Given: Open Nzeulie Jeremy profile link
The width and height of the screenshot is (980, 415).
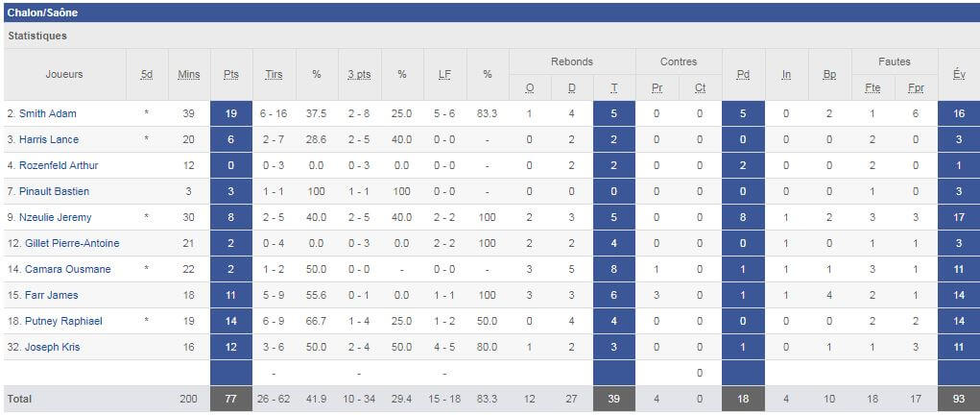Looking at the screenshot, I should [x=55, y=217].
